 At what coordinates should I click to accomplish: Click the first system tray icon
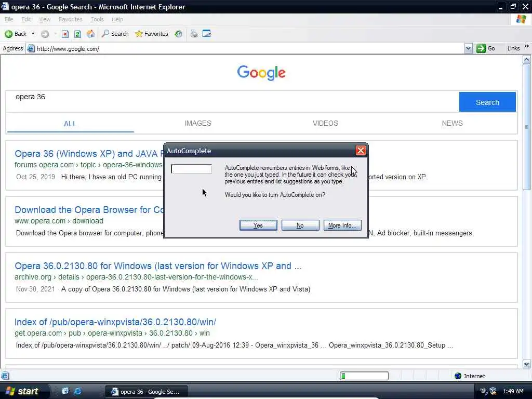coord(484,391)
